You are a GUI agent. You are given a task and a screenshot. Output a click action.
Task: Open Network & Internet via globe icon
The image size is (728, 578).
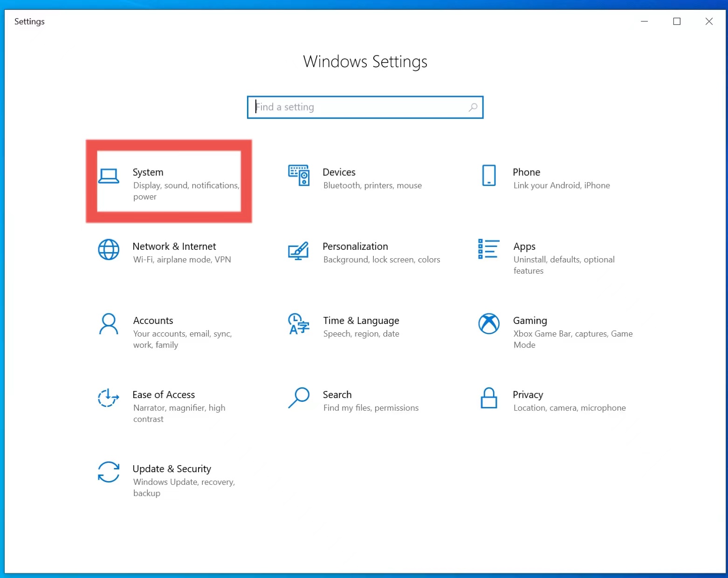[109, 250]
